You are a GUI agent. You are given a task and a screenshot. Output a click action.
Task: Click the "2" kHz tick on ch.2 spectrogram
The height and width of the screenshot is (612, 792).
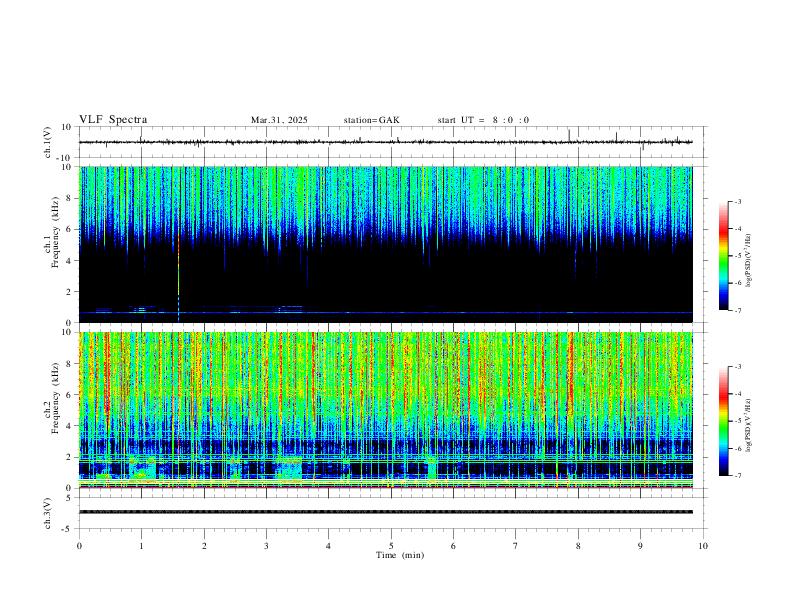[70, 457]
